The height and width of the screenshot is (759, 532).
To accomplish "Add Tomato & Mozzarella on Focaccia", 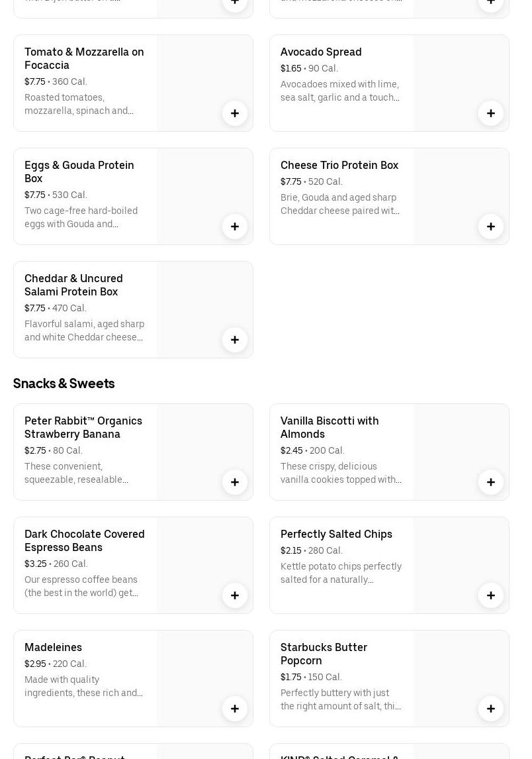I will tap(235, 113).
